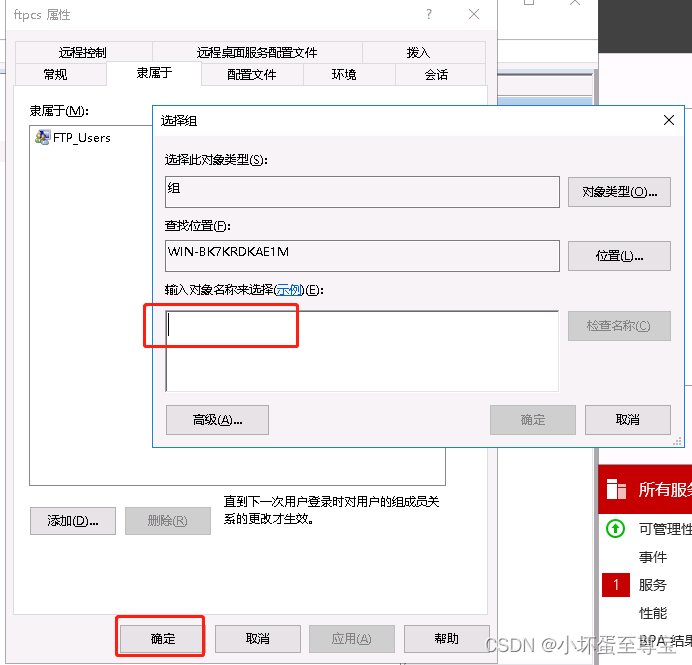Confirm ftpcs properties with 确定

click(x=162, y=639)
